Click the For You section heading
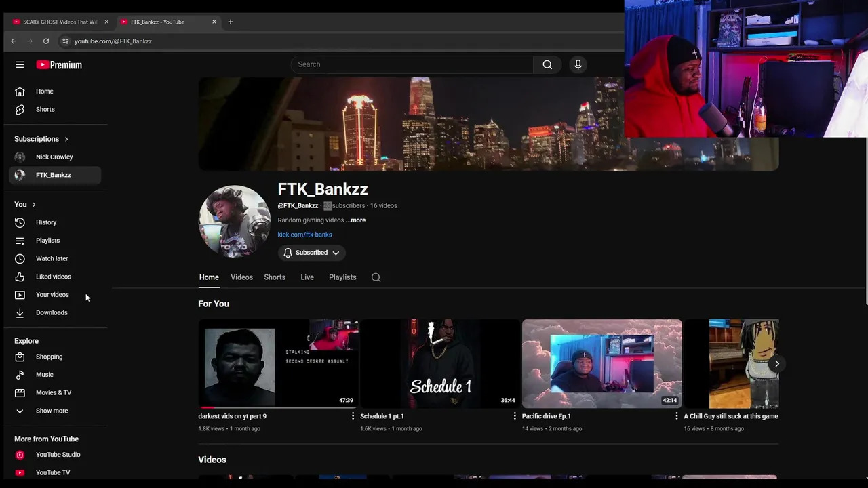868x488 pixels. [214, 304]
